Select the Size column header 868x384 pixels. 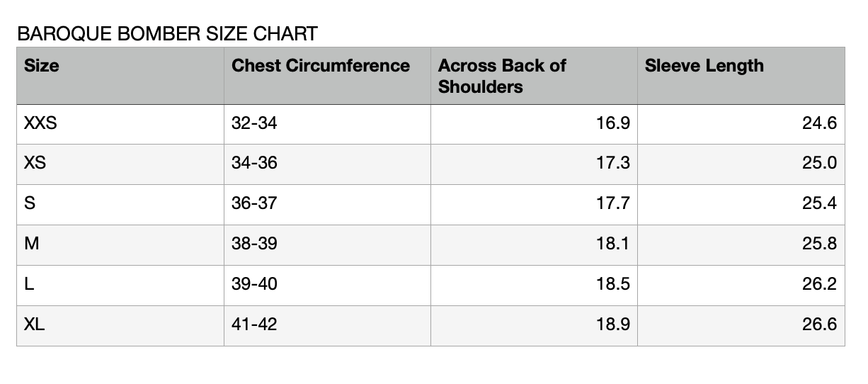42,66
